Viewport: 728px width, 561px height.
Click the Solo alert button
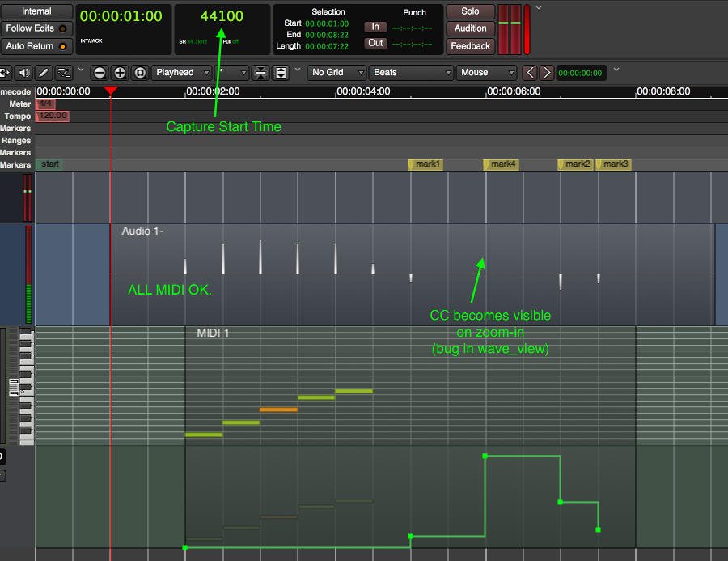(470, 11)
